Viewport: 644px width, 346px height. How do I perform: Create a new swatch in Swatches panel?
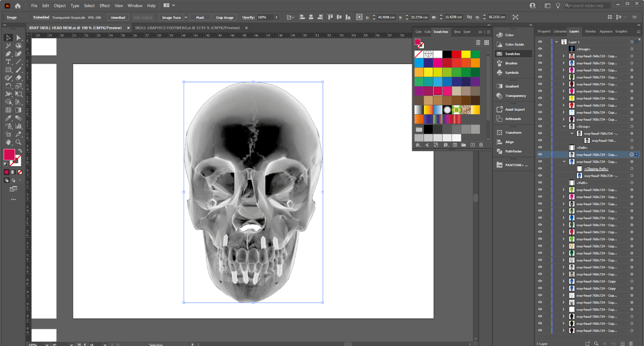click(x=472, y=145)
